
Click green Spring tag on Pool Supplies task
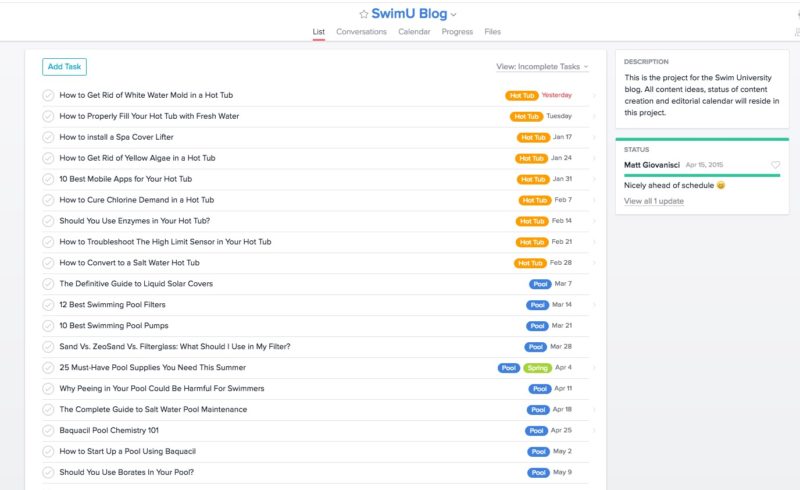click(x=537, y=368)
